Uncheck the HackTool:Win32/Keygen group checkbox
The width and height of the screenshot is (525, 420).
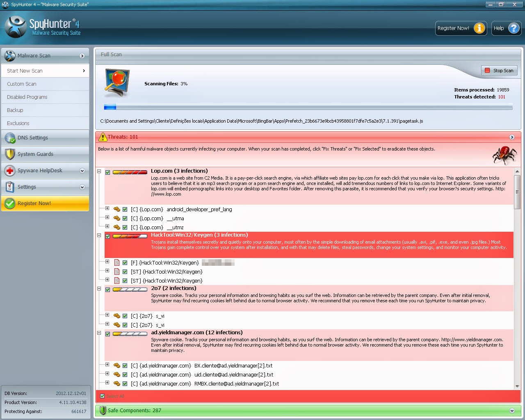pos(107,236)
